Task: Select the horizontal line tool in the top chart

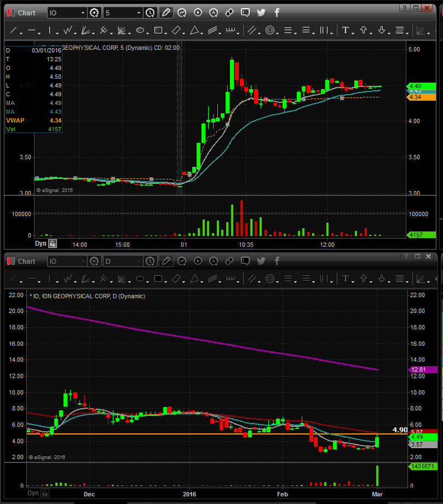Action: pyautogui.click(x=32, y=31)
